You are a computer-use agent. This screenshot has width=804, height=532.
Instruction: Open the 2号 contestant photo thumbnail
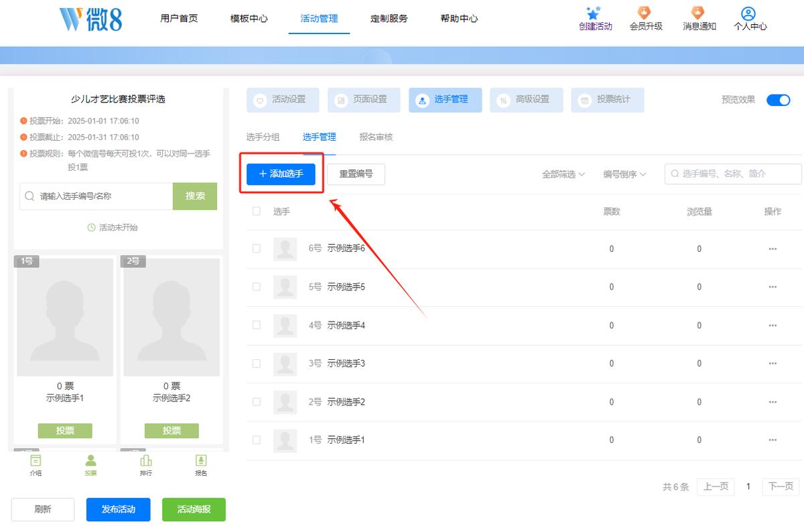coord(172,318)
